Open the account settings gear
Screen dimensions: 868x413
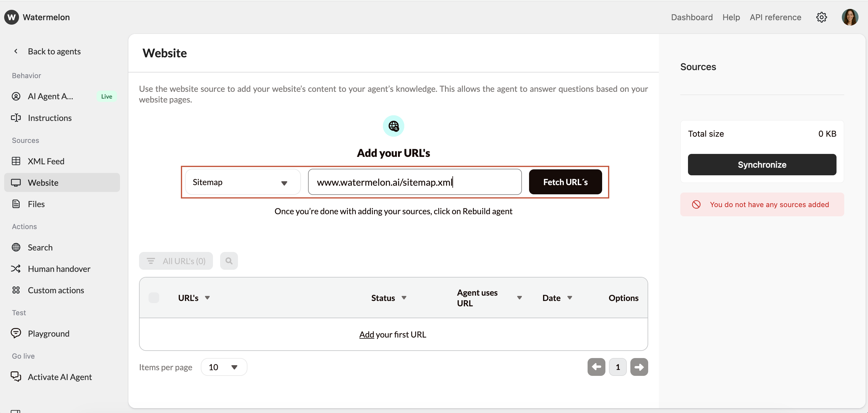coord(821,17)
